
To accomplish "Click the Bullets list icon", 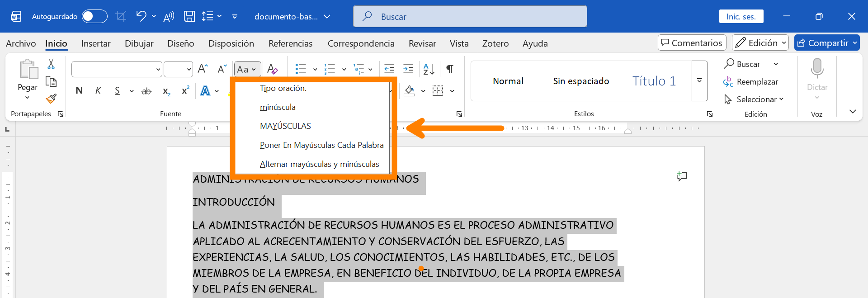I will pyautogui.click(x=301, y=69).
